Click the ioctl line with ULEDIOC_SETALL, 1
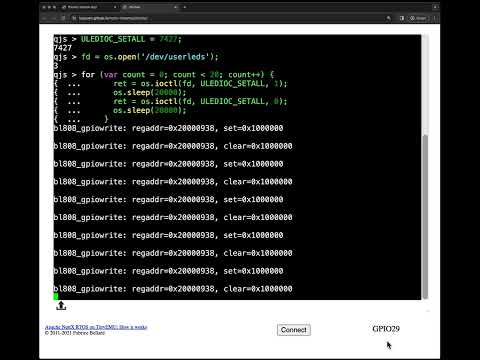Screen dimensions: 480x360 [x=200, y=84]
